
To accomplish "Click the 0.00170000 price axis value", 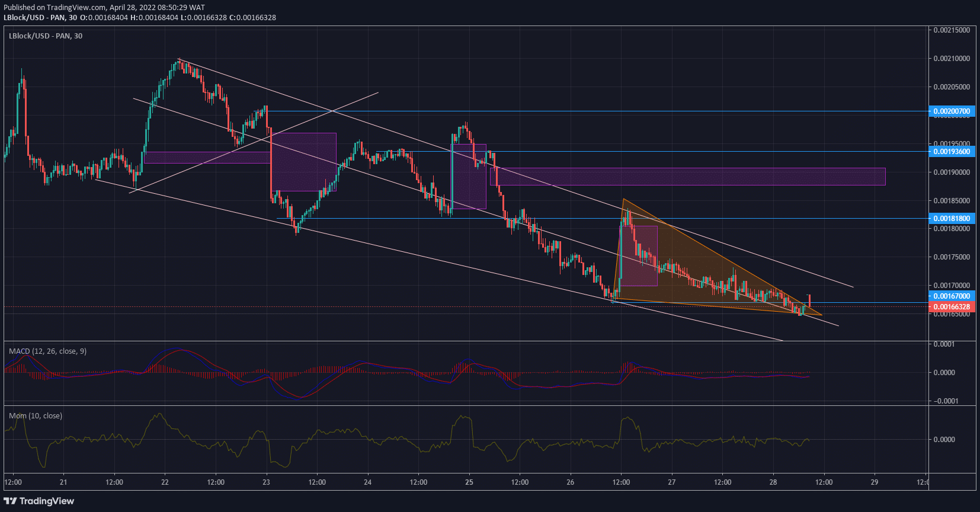I will (x=952, y=286).
